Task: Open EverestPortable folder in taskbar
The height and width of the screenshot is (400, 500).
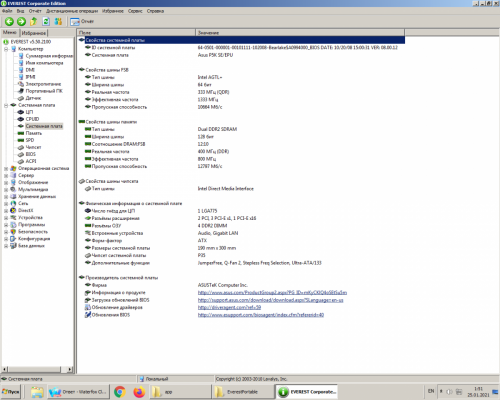Action: pyautogui.click(x=243, y=392)
